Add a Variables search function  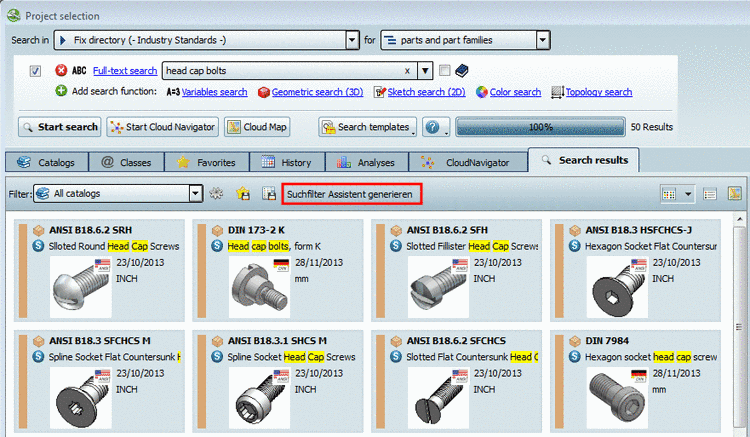point(214,92)
